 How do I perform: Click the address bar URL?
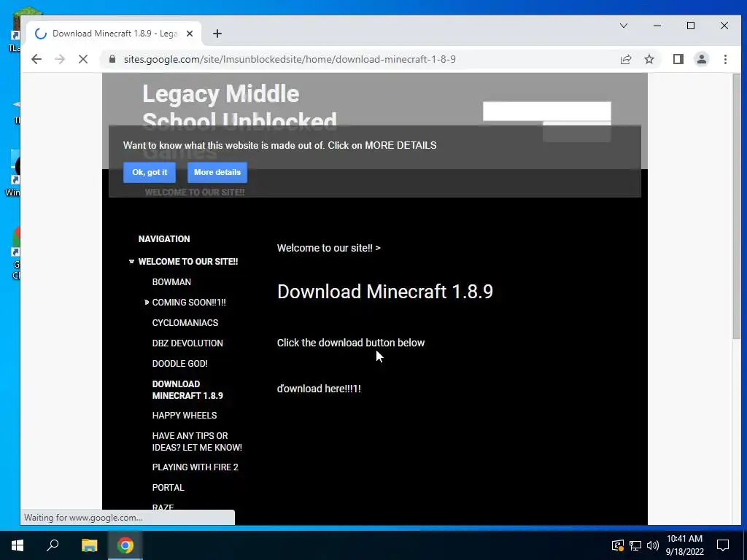[290, 59]
